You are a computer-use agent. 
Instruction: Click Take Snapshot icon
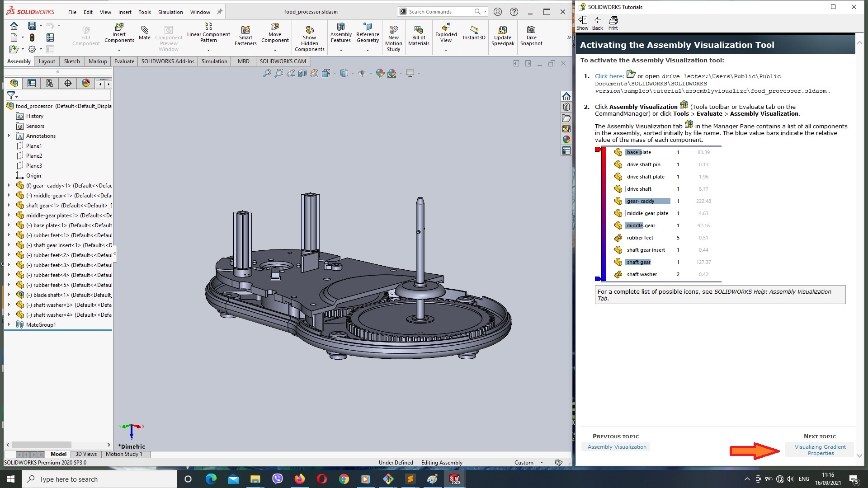point(531,35)
